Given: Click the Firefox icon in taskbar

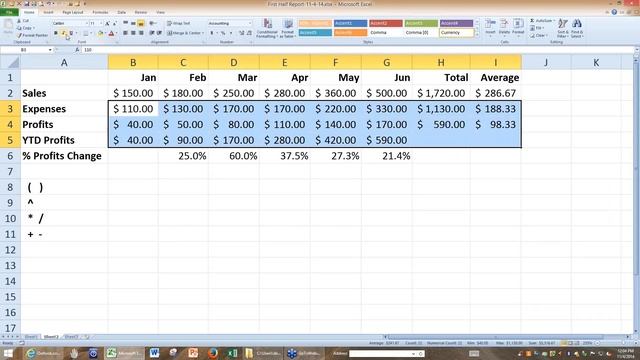Looking at the screenshot, I should coord(213,353).
